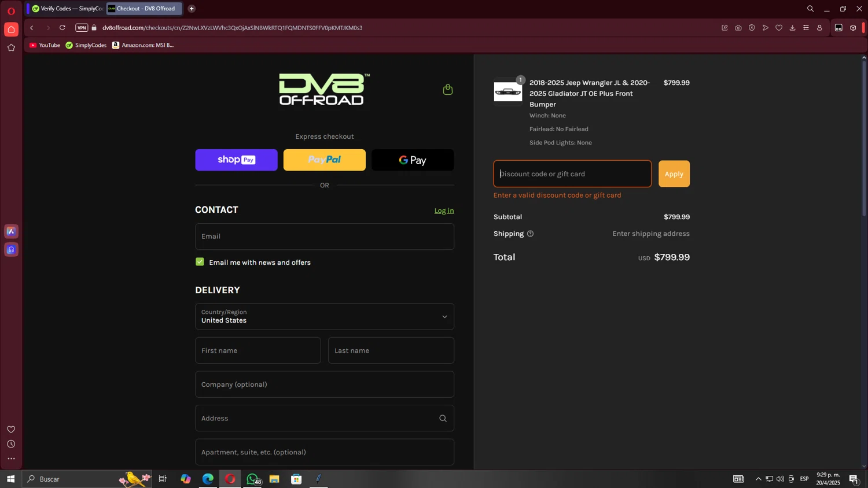Pay with PayPal

pyautogui.click(x=325, y=160)
